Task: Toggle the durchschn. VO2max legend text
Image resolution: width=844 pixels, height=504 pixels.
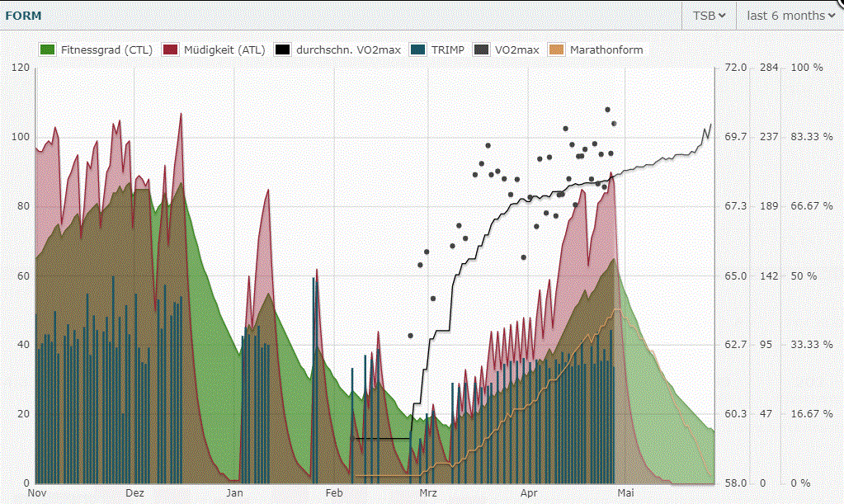Action: [x=349, y=49]
